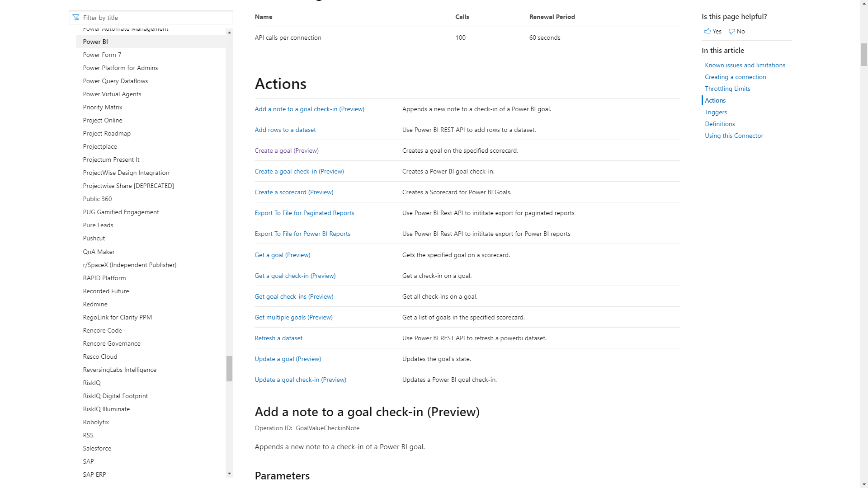Expand Power Platform for Admins
This screenshot has width=868, height=488.
coord(120,67)
